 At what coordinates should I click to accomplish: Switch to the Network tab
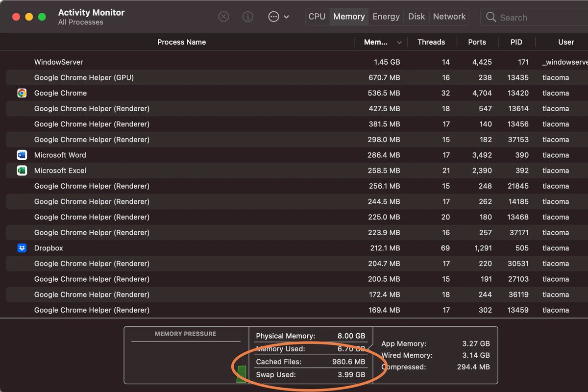click(449, 17)
